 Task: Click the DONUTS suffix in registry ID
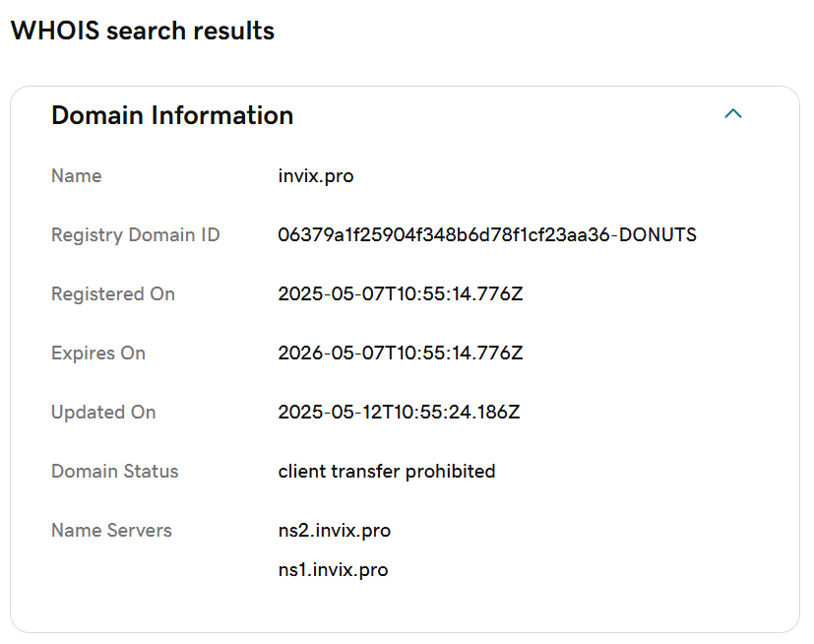click(657, 234)
